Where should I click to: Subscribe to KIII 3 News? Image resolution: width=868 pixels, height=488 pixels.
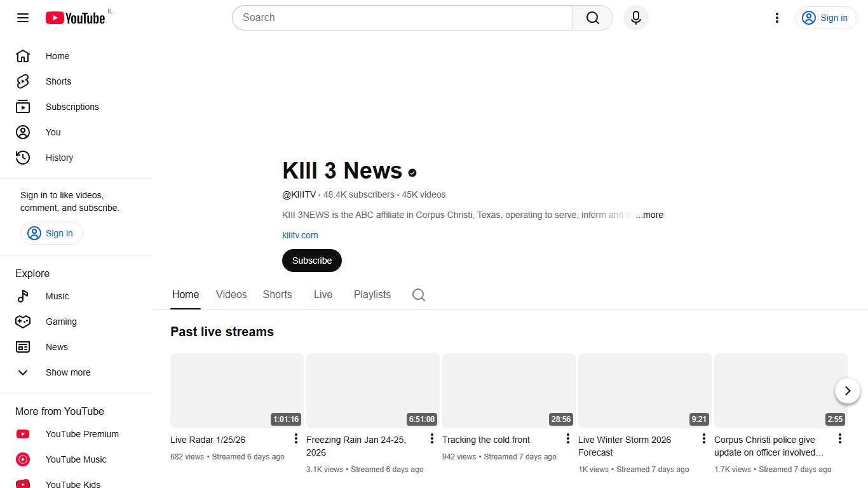click(311, 261)
